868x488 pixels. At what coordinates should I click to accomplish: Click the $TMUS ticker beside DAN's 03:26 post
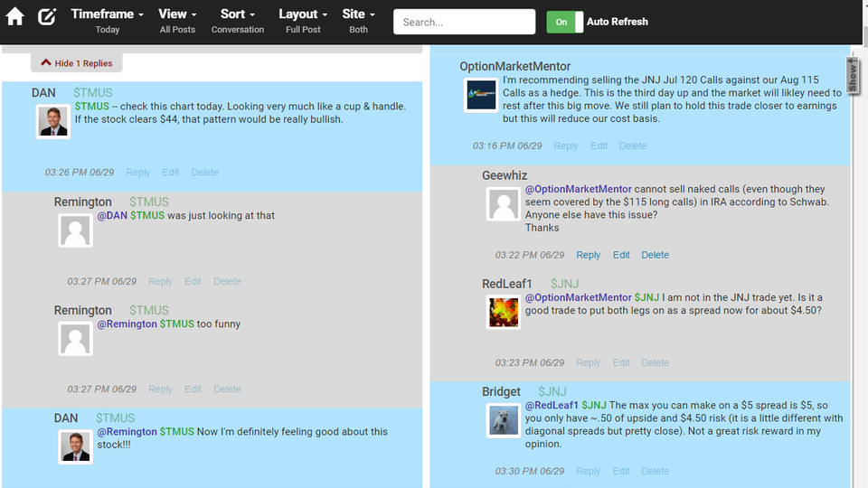[93, 92]
